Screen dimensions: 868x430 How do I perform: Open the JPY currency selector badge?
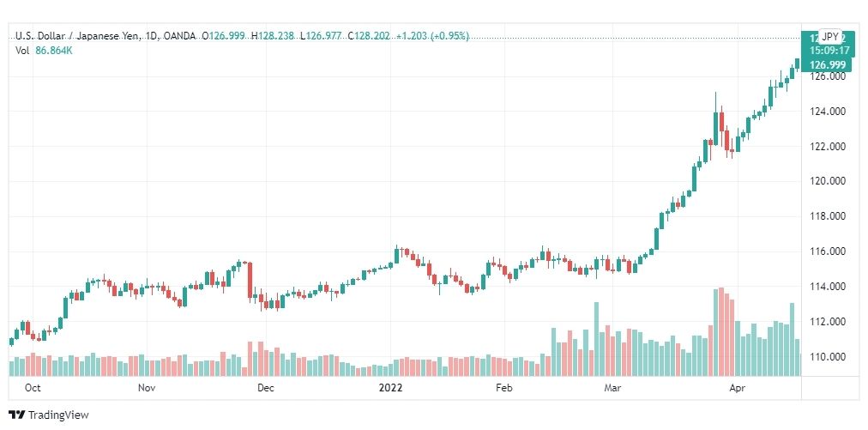pyautogui.click(x=829, y=37)
